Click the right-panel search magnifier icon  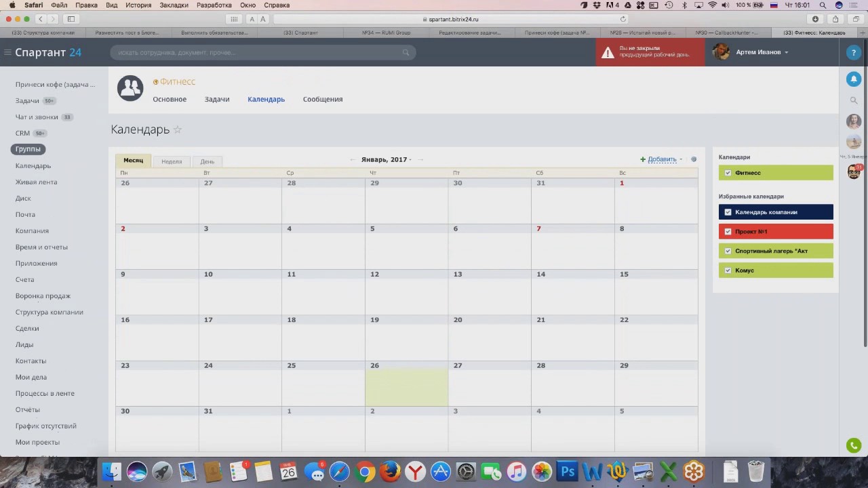(854, 100)
